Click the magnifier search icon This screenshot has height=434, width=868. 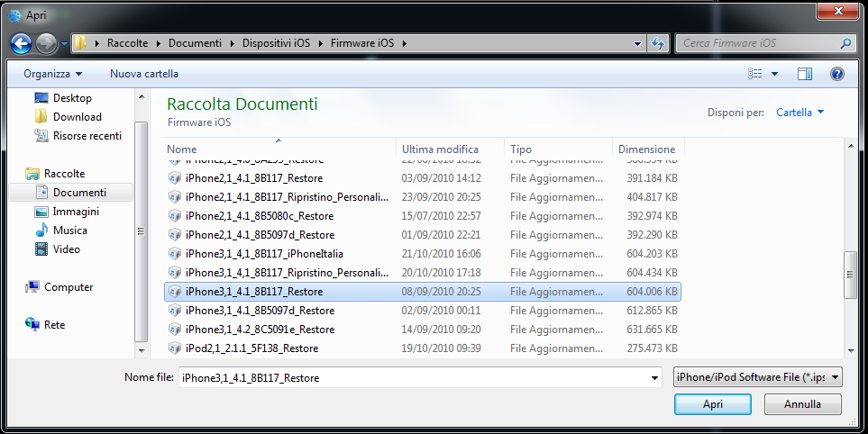click(845, 43)
